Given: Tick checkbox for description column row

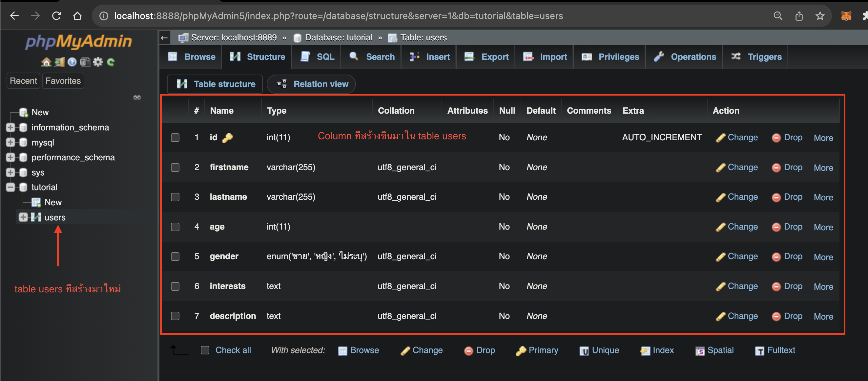Looking at the screenshot, I should tap(175, 316).
